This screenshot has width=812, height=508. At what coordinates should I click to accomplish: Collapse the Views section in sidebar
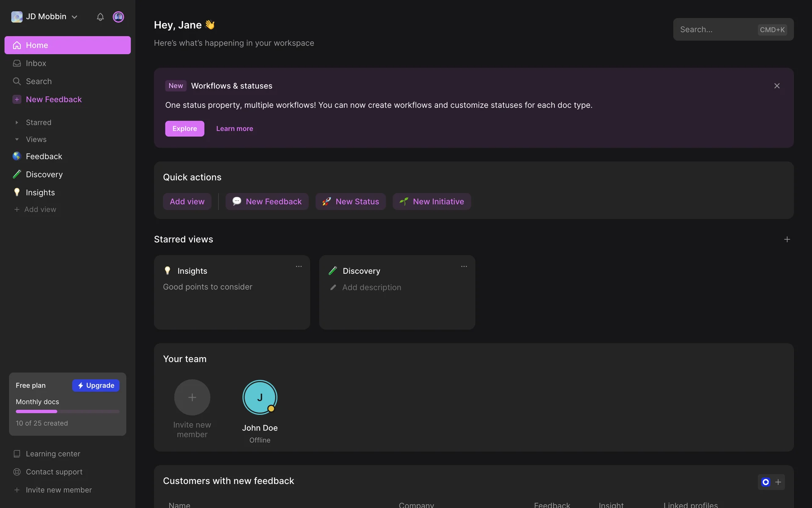17,140
